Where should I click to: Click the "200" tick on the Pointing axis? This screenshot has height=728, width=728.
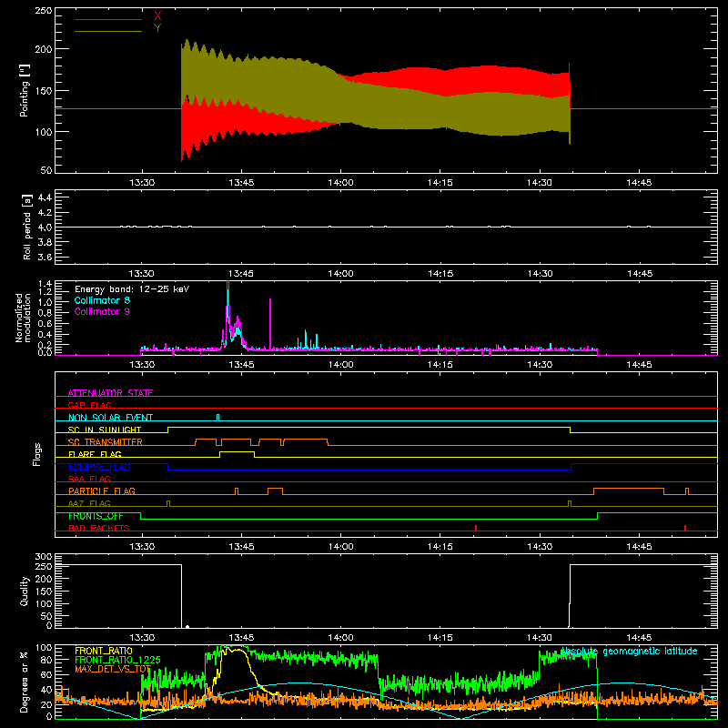[44, 49]
